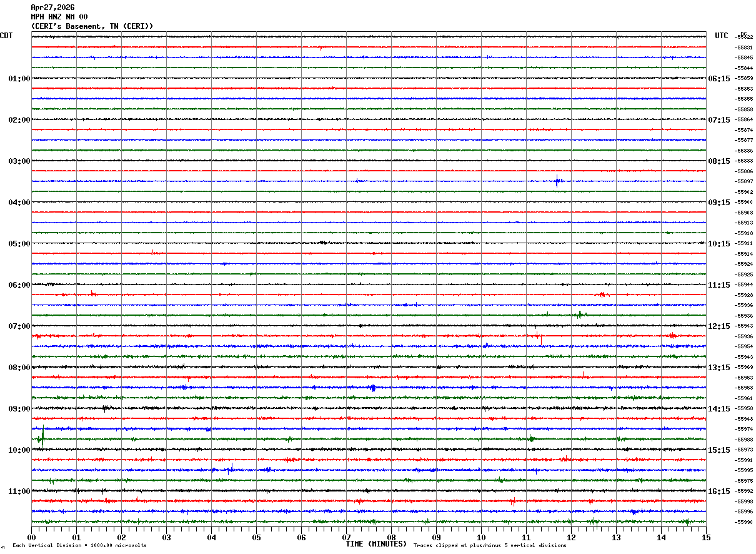The width and height of the screenshot is (756, 554).
Task: Click the DC value '-55974'
Action: (x=744, y=430)
